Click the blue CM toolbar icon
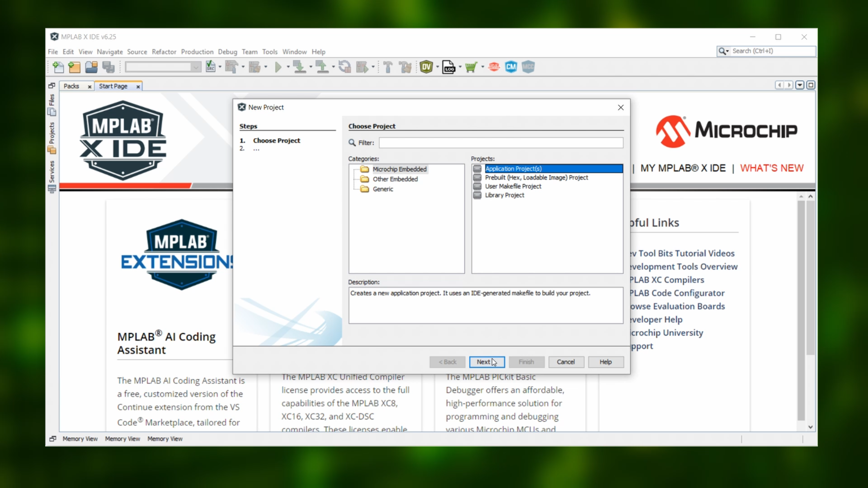The height and width of the screenshot is (488, 868). tap(511, 67)
